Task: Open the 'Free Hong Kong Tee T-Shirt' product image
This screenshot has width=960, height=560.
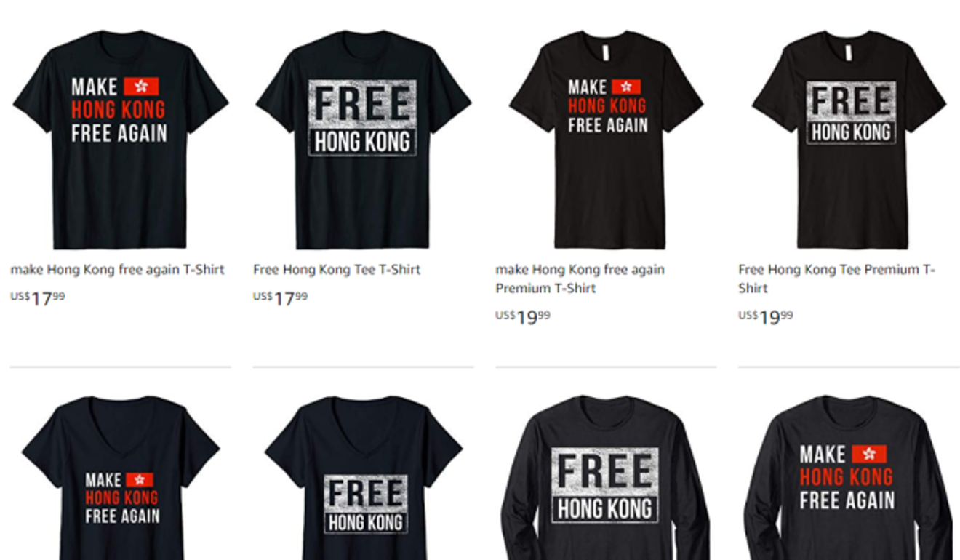Action: click(363, 140)
